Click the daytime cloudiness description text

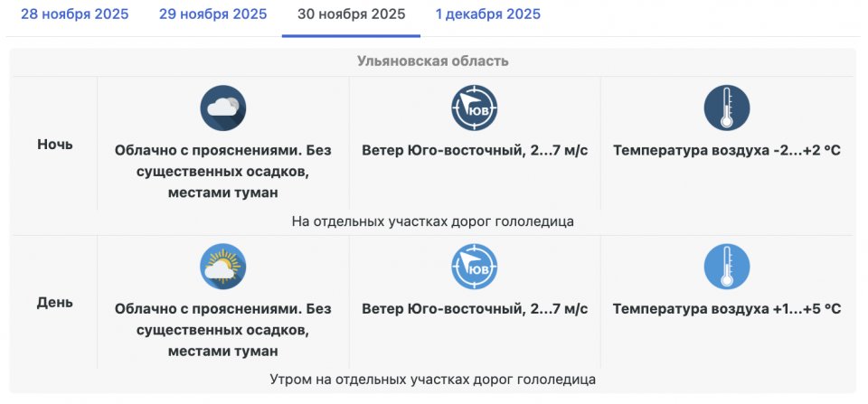coord(222,330)
